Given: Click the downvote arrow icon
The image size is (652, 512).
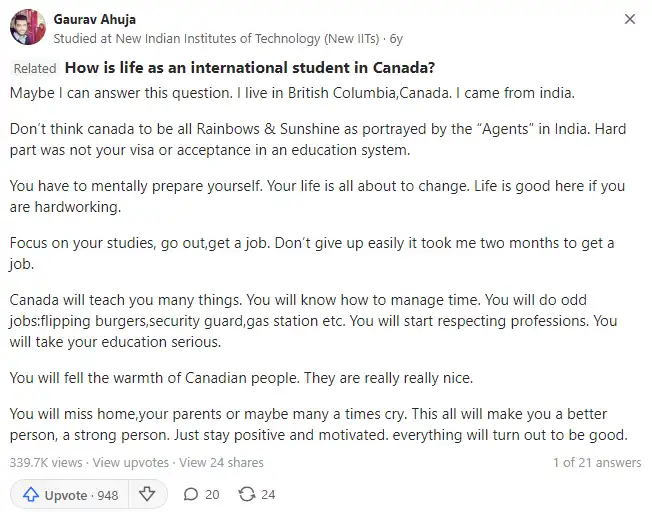Looking at the screenshot, I should click(x=147, y=494).
